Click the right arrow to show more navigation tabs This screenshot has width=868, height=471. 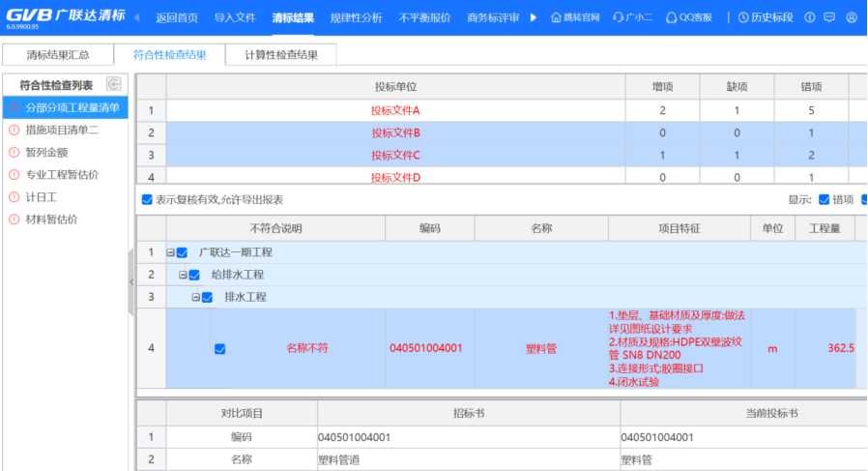coord(534,17)
